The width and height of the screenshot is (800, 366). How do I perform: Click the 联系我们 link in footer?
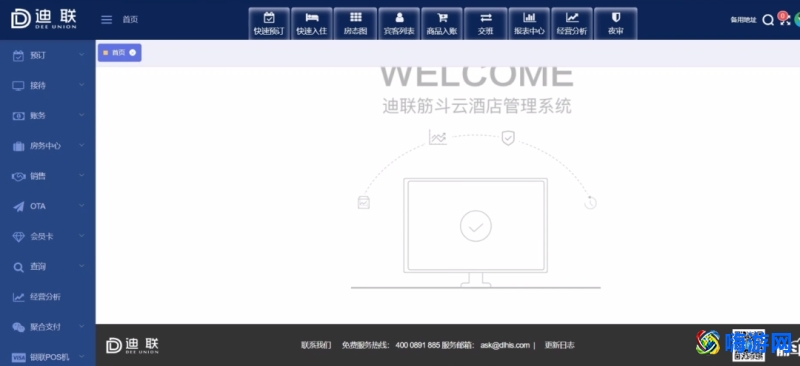[316, 345]
